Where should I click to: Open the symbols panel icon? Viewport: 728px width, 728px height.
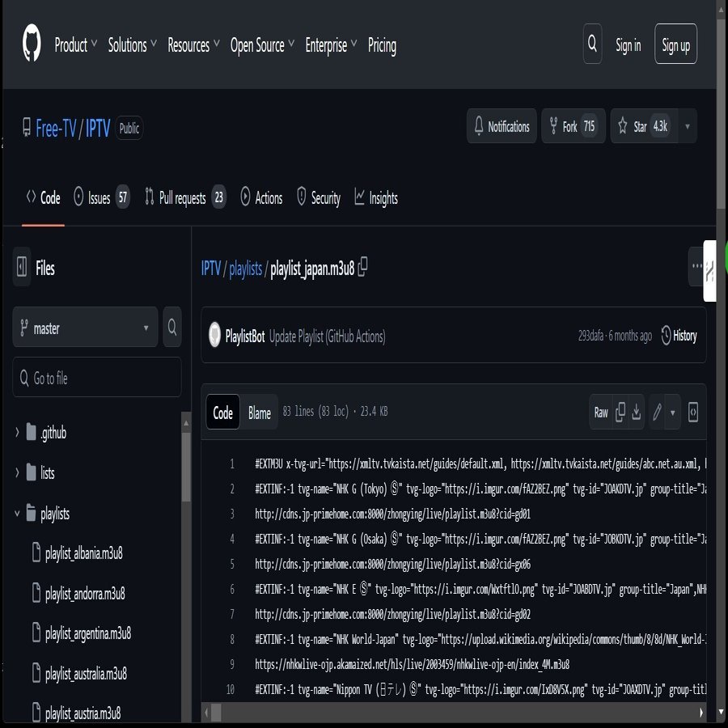692,412
